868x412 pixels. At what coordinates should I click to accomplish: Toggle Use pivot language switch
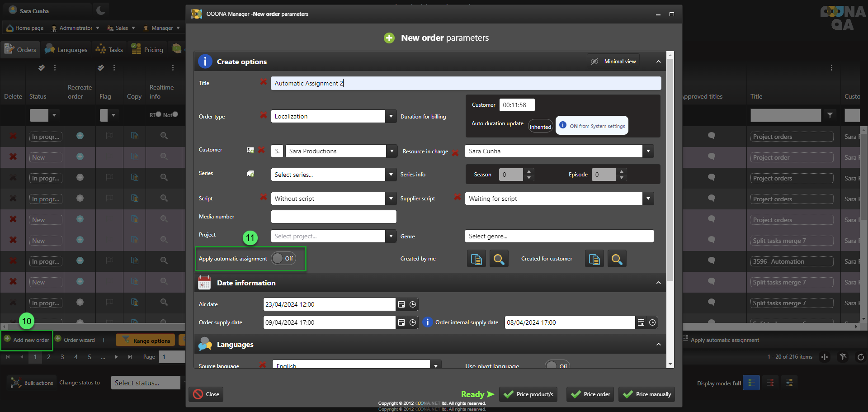(557, 365)
